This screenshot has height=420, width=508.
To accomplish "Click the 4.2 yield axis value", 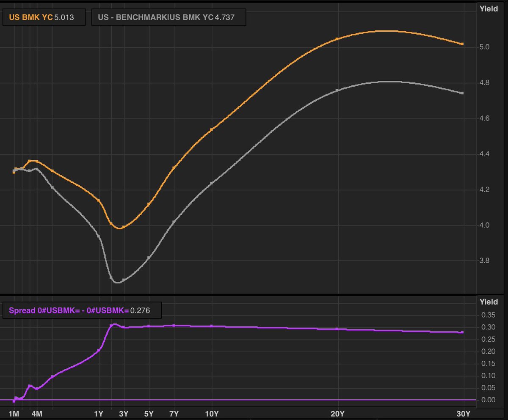I will pyautogui.click(x=485, y=189).
